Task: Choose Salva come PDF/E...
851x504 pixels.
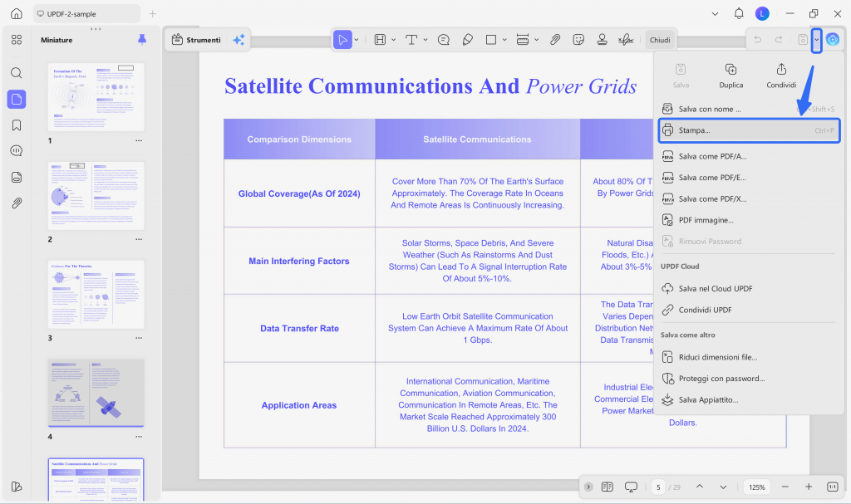Action: pos(749,178)
